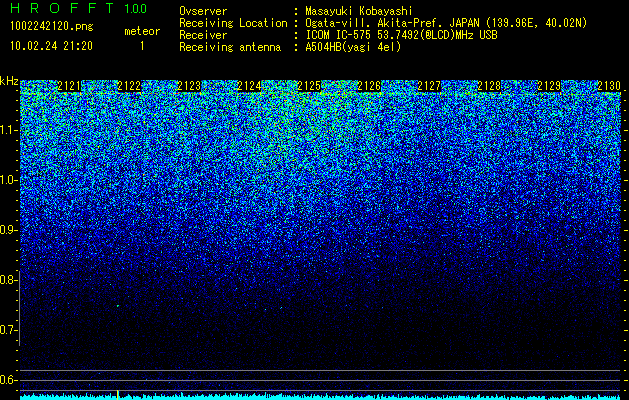The image size is (629, 400).
Task: Click the meteor count value 1
Action: click(142, 46)
